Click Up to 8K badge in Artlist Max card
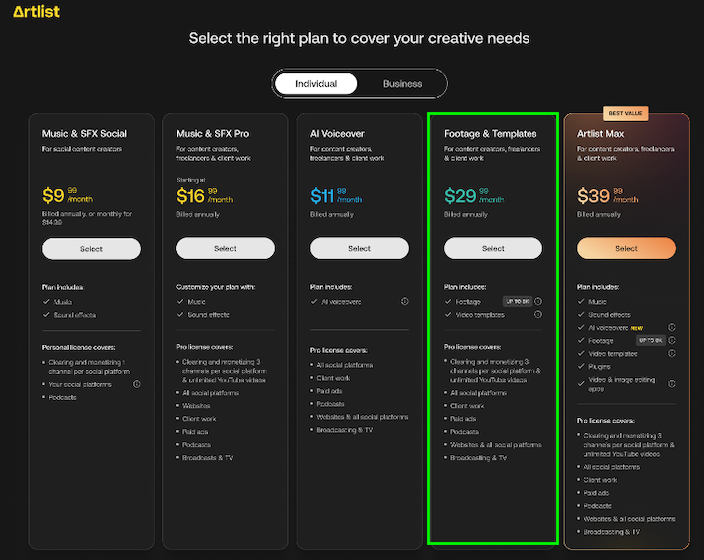704x560 pixels. [x=651, y=341]
